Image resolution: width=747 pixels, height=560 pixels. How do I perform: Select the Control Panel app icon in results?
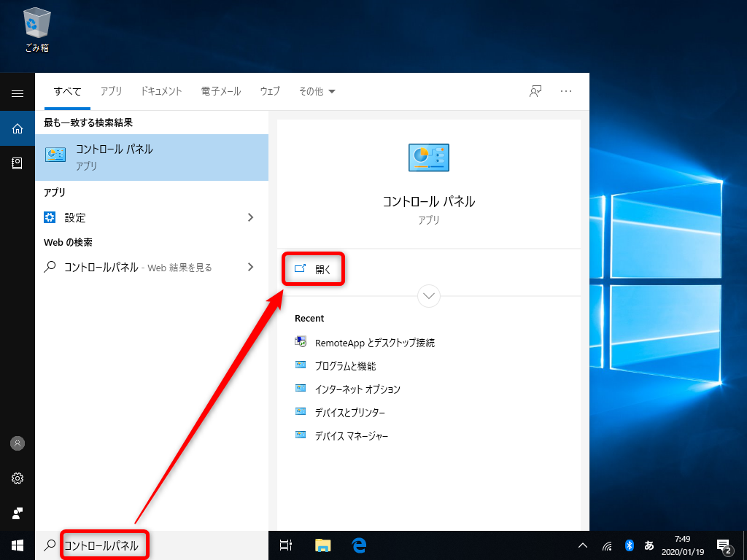[55, 154]
